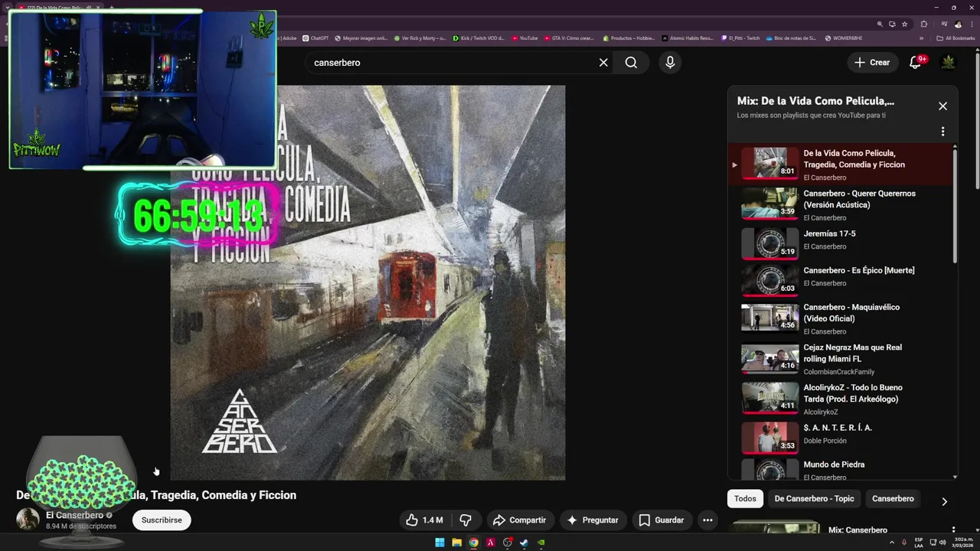Select the De Canserbero - Topic chip
980x551 pixels.
[814, 499]
